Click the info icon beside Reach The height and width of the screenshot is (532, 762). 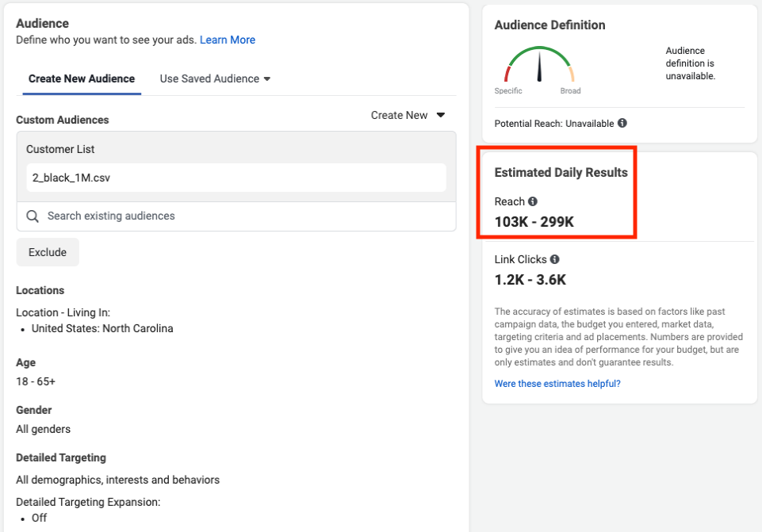(x=533, y=201)
